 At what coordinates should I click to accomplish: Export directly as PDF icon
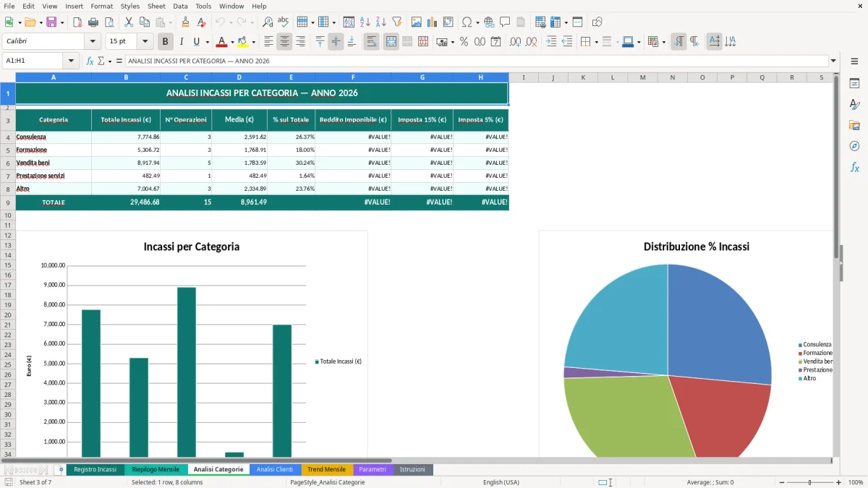click(77, 22)
